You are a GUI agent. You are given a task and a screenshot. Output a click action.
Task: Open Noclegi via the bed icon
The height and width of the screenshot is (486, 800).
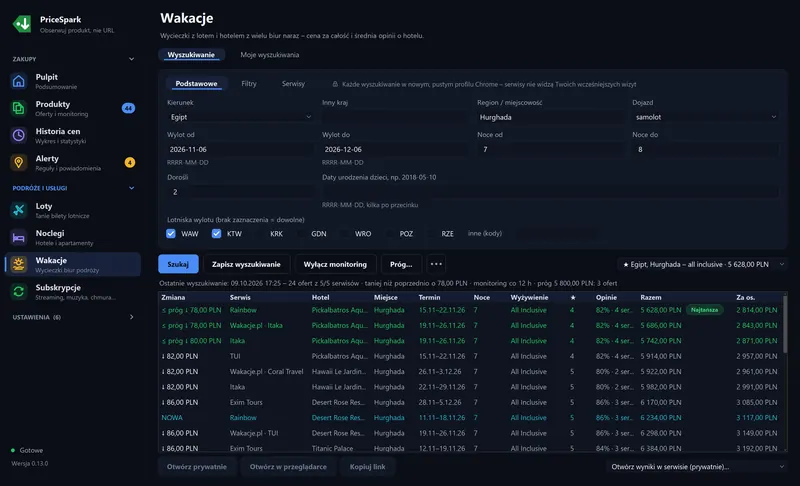click(x=19, y=237)
